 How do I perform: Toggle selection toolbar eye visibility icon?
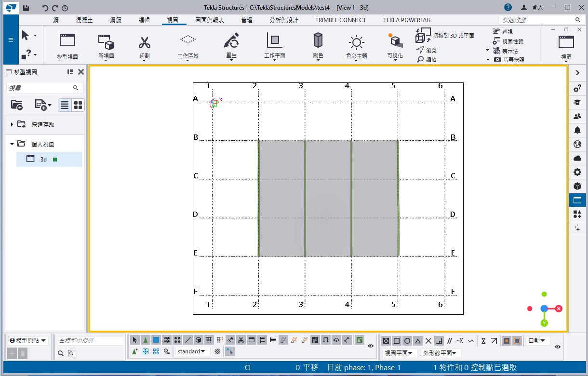tap(370, 346)
